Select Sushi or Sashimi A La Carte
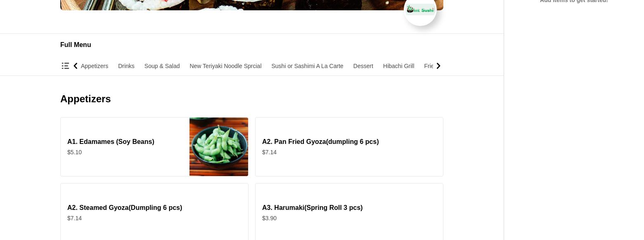644x240 pixels. pyautogui.click(x=307, y=66)
